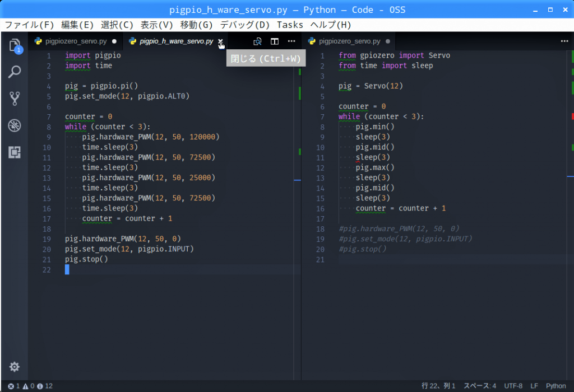The height and width of the screenshot is (392, 574).
Task: Open the デバッグ(D) menu
Action: tap(245, 25)
